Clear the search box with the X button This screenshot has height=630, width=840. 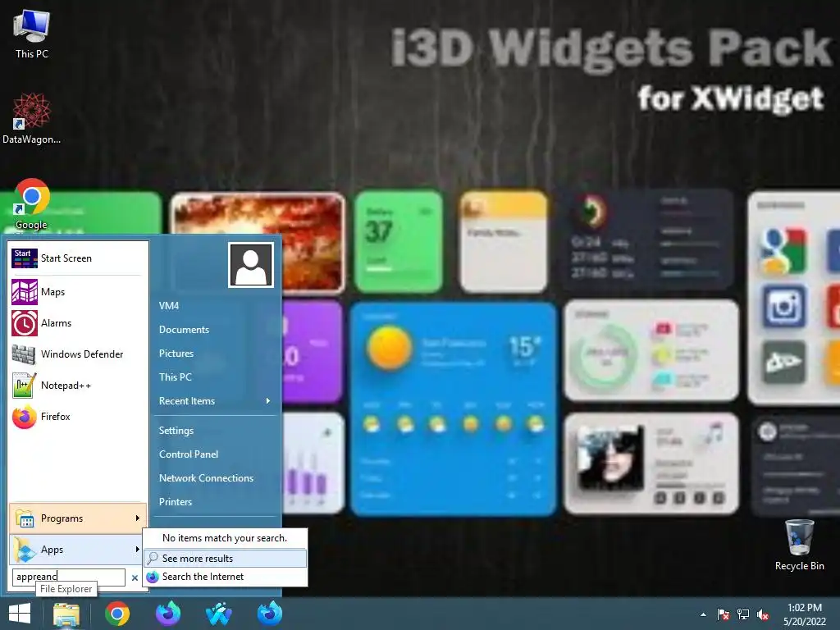click(x=135, y=577)
